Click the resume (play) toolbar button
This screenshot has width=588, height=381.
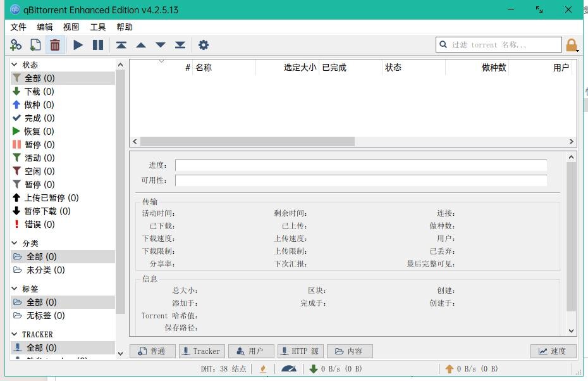(78, 45)
